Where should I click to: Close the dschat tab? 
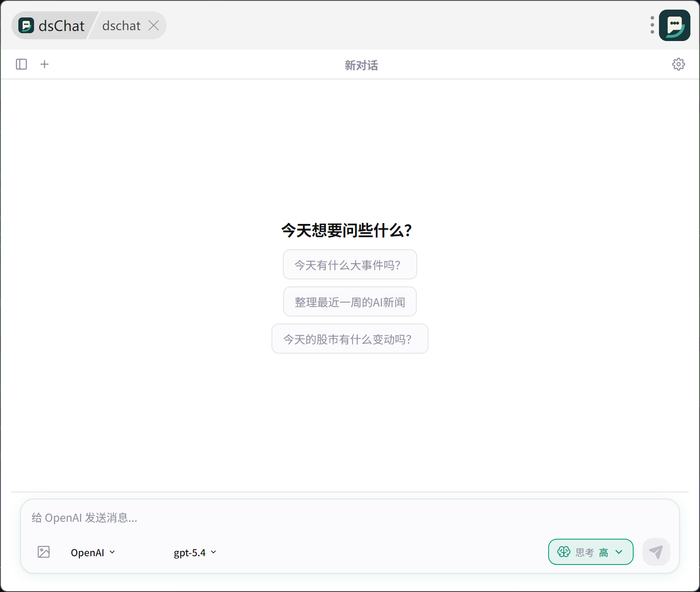tap(154, 26)
